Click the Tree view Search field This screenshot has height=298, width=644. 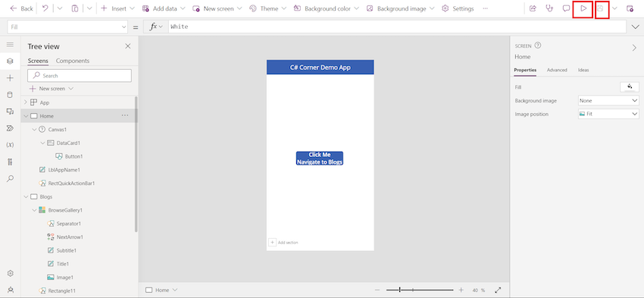80,76
